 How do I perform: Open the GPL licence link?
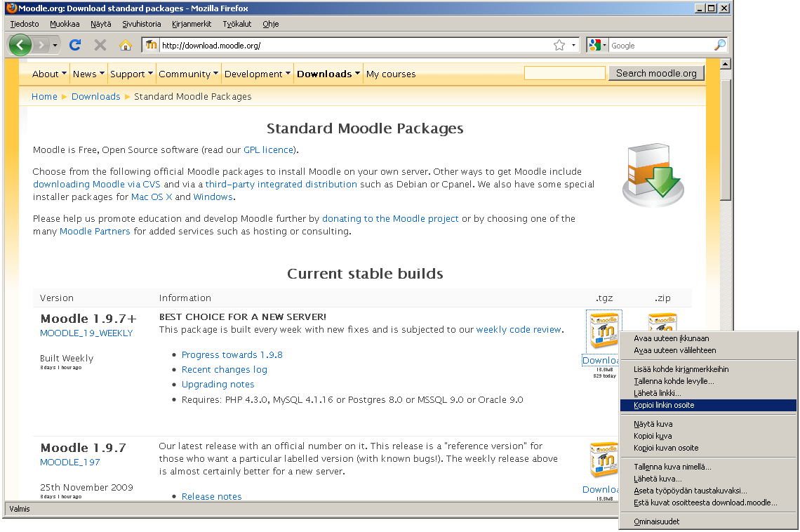click(268, 150)
